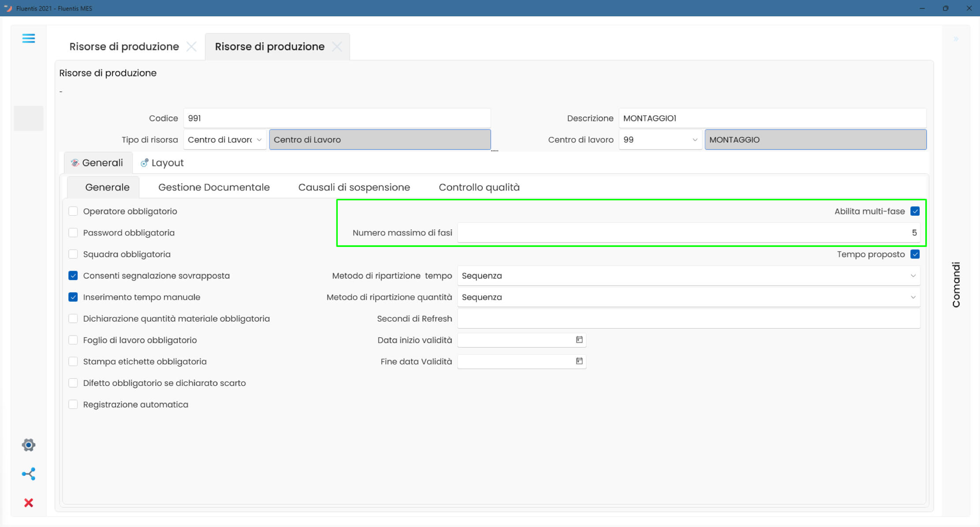Click the Layout tab icon
The width and height of the screenshot is (980, 527).
pyautogui.click(x=144, y=163)
